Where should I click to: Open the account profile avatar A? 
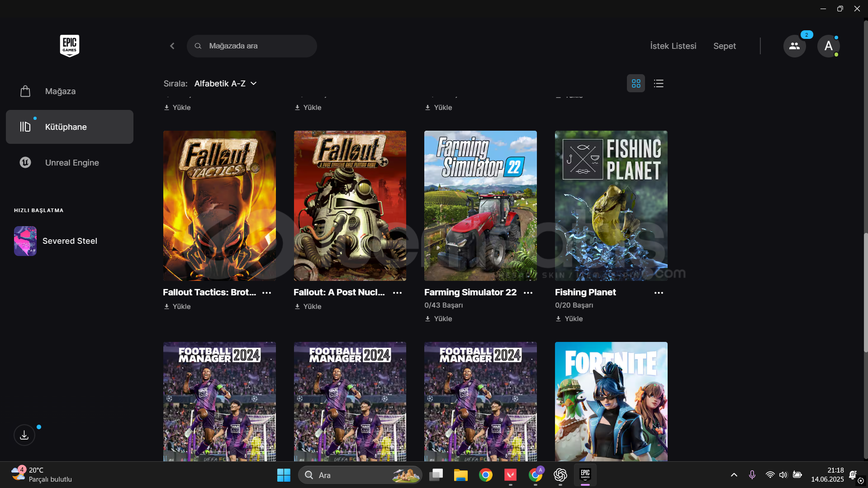tap(829, 46)
